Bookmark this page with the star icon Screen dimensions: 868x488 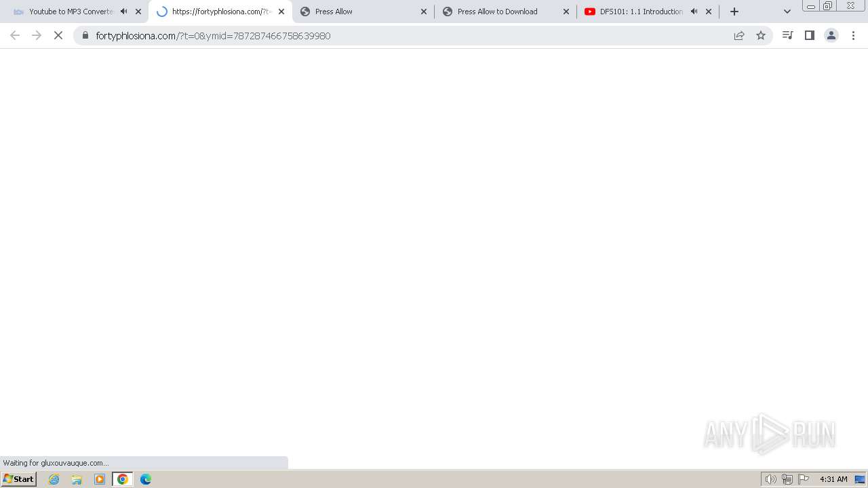(761, 35)
